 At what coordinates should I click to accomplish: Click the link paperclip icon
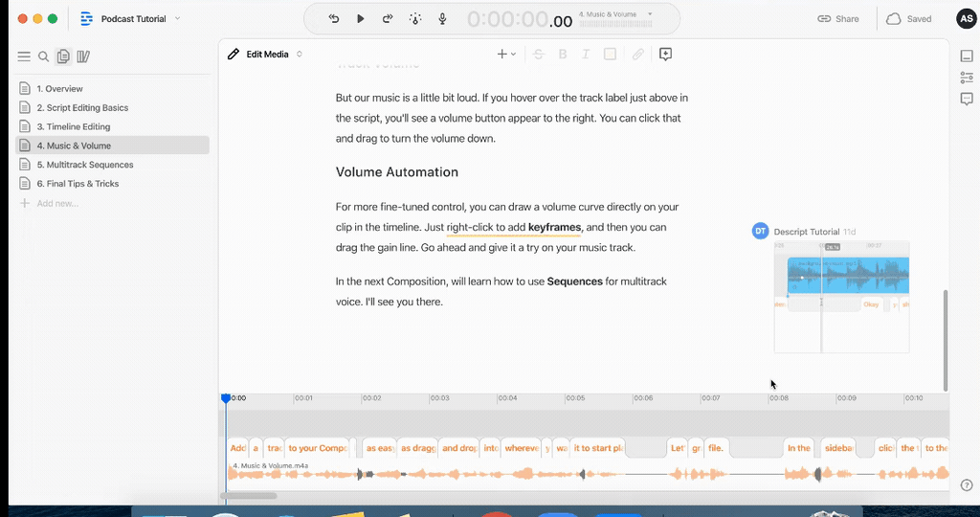(x=637, y=55)
